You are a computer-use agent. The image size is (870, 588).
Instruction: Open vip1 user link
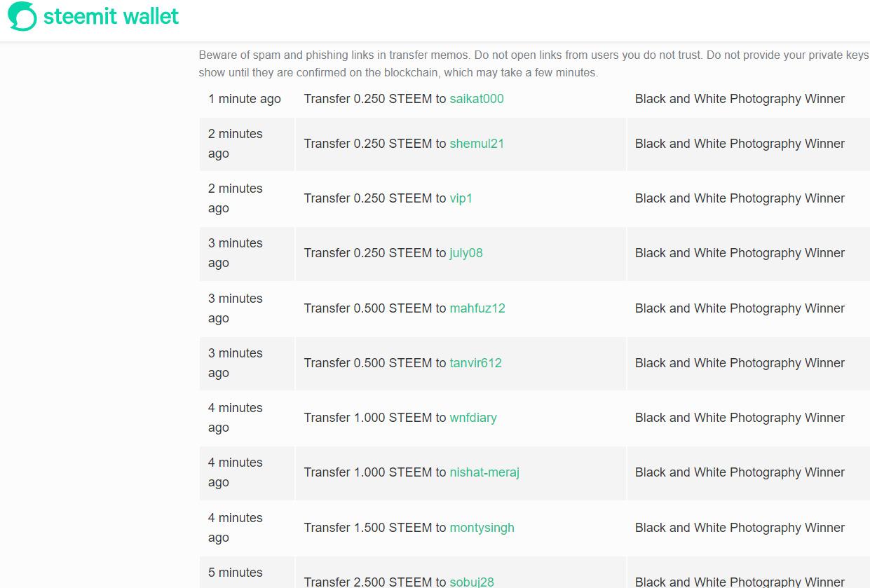(461, 198)
